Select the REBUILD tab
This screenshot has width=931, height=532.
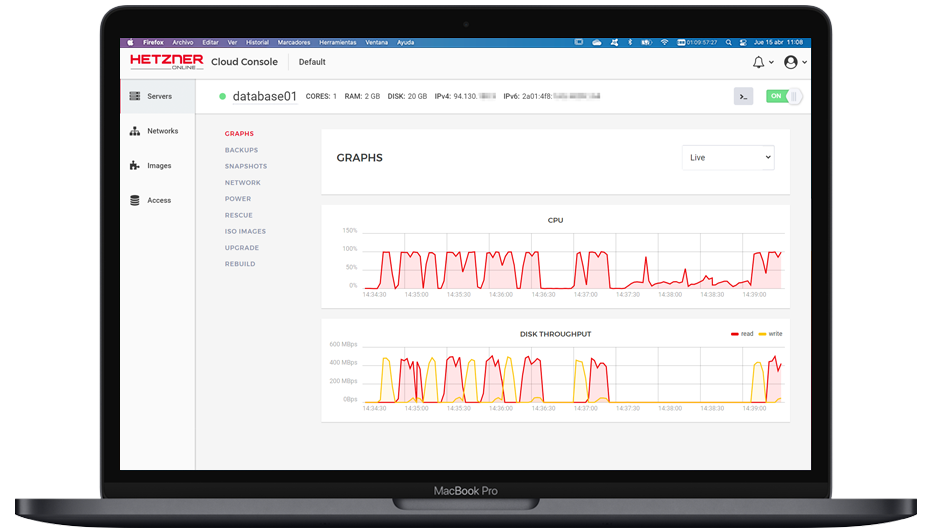pos(240,264)
